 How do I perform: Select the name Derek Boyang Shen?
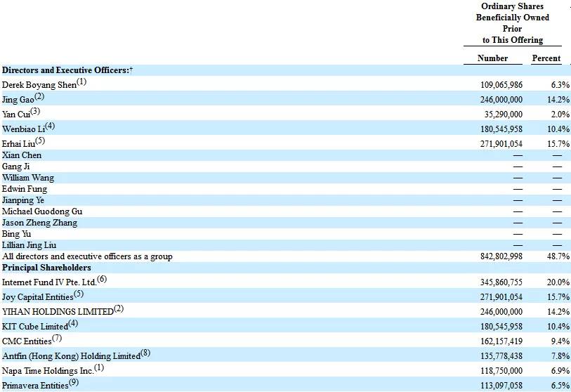pyautogui.click(x=39, y=85)
